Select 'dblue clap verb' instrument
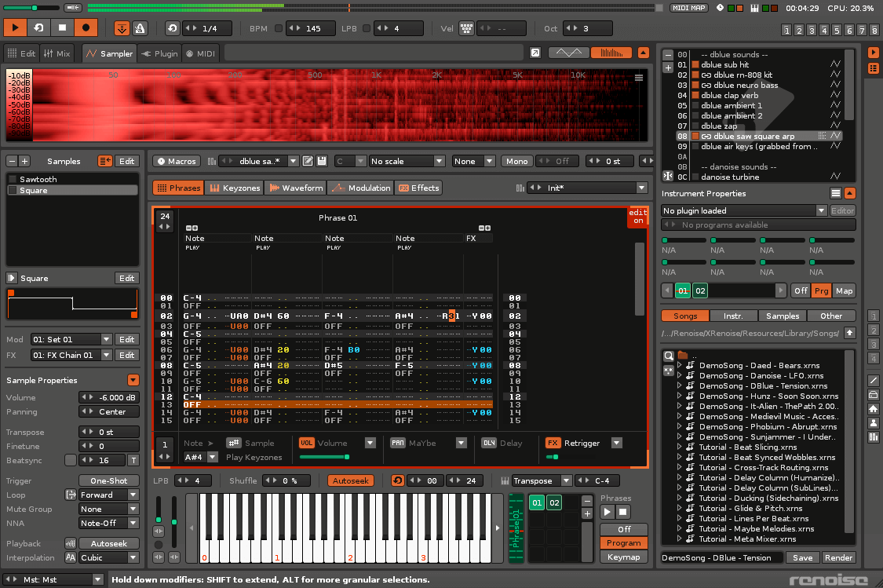The width and height of the screenshot is (883, 588). click(x=729, y=95)
